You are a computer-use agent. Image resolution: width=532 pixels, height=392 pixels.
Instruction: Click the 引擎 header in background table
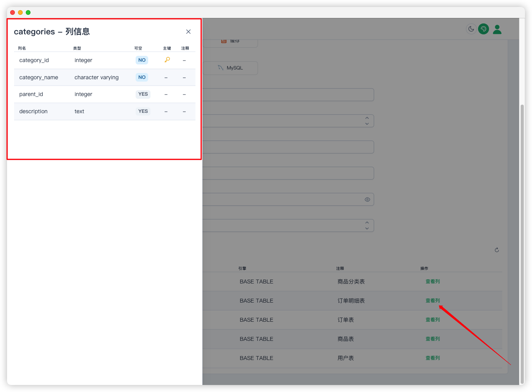(x=242, y=269)
